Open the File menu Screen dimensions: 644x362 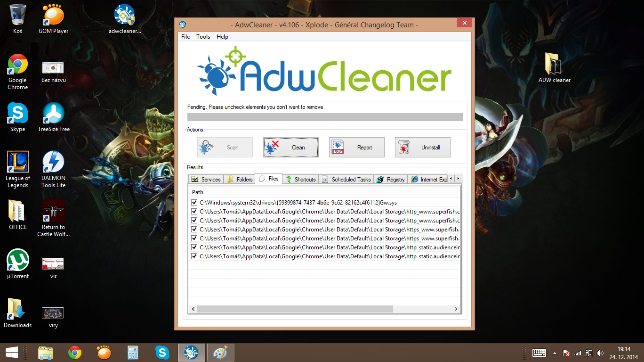tap(185, 37)
